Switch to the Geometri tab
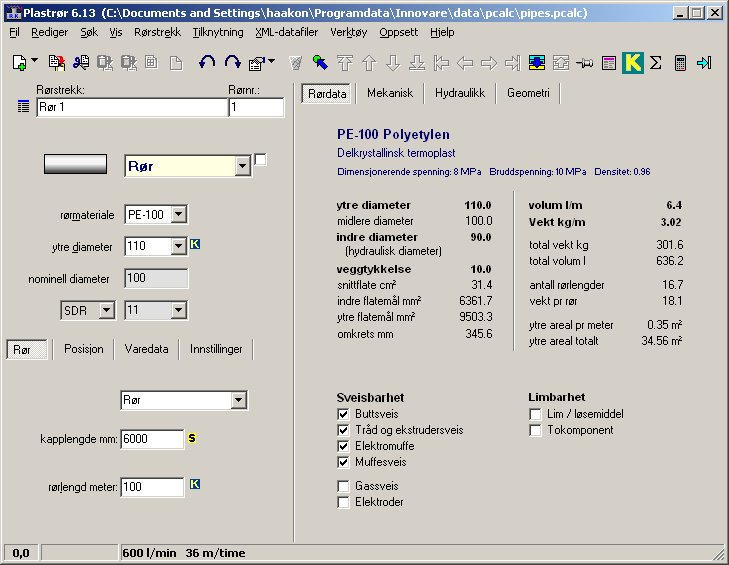This screenshot has height=565, width=729. point(528,93)
